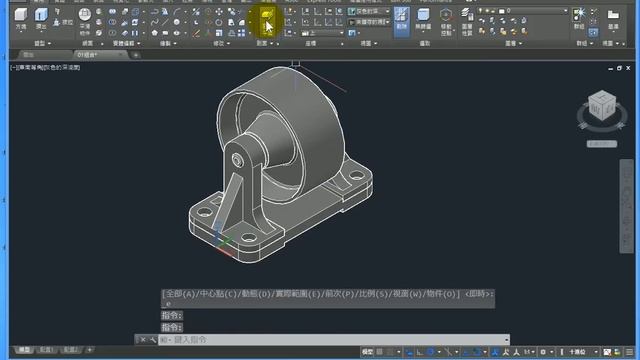
Task: Select the second Layout (配置2) tab
Action: click(70, 350)
